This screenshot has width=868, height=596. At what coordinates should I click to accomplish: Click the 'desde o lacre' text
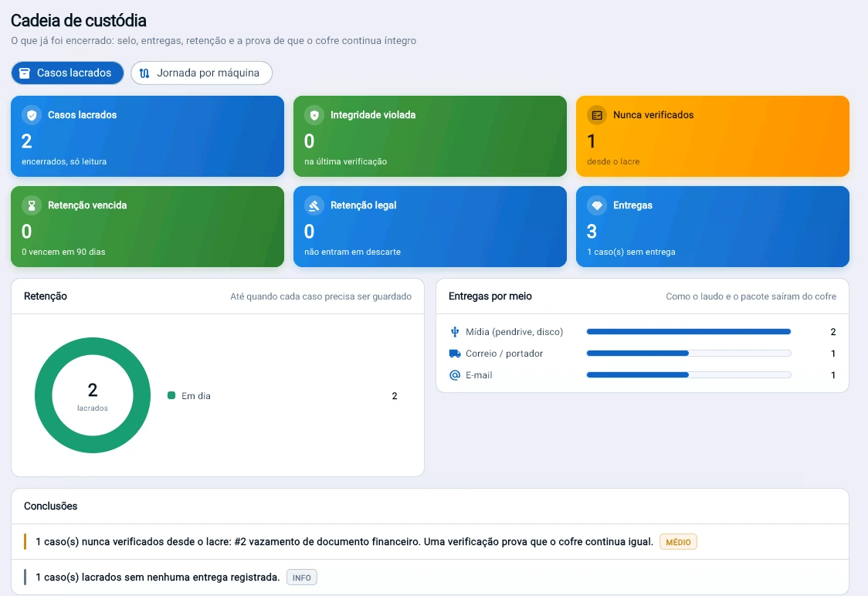click(613, 161)
